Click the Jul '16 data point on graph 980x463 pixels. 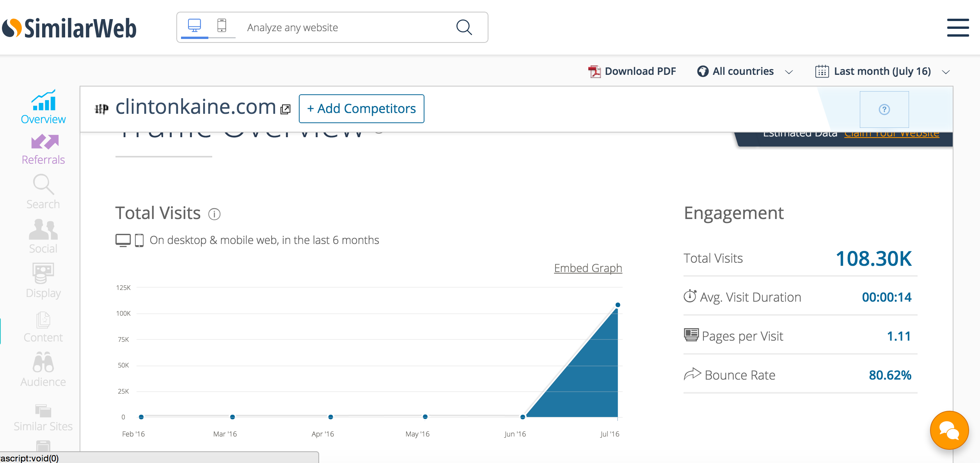pos(618,305)
